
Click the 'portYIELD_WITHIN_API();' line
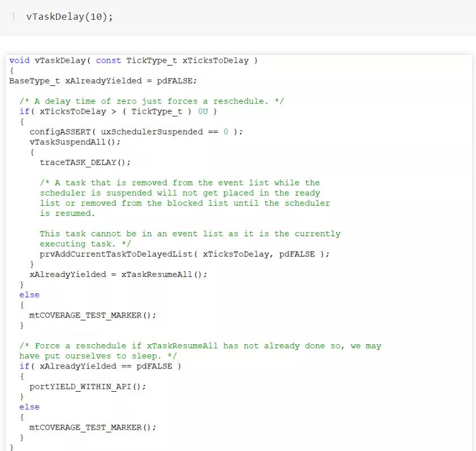[88, 387]
